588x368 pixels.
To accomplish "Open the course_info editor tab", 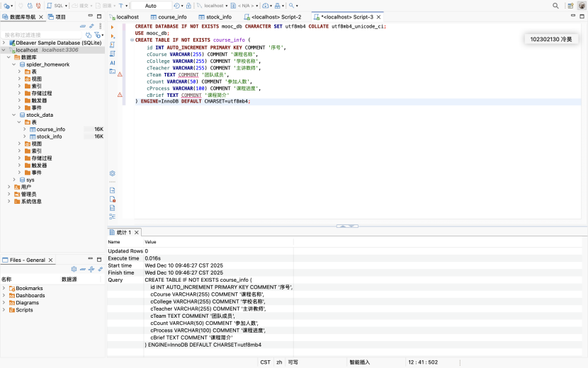I will coord(169,17).
